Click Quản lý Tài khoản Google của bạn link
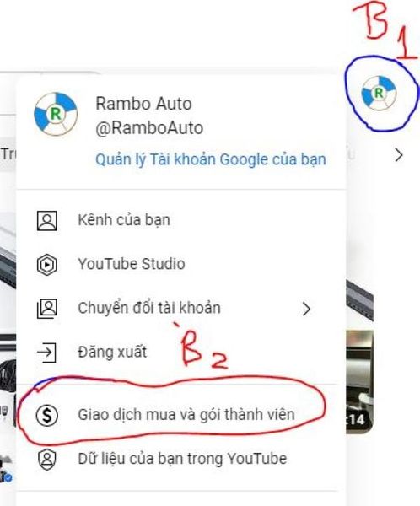420x506 pixels. (211, 159)
